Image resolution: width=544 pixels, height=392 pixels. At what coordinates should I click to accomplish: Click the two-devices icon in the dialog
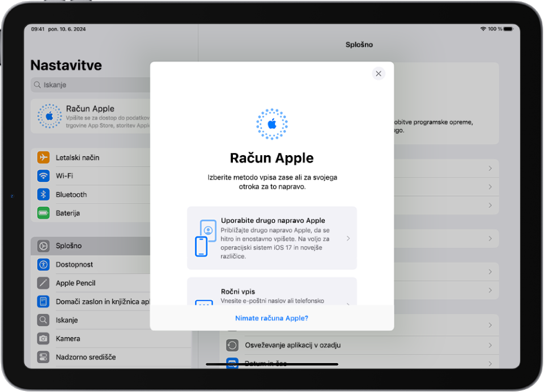point(206,238)
